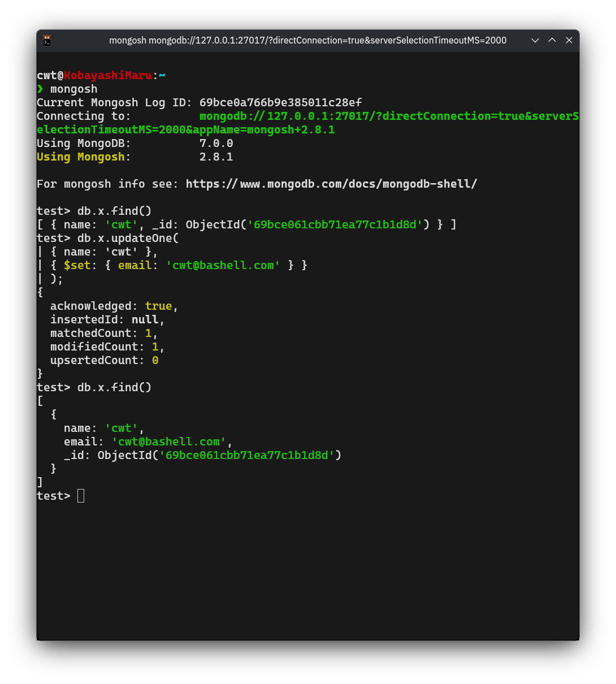
Task: Click the green mongodb://127.0.0.1 connection string
Action: click(389, 116)
